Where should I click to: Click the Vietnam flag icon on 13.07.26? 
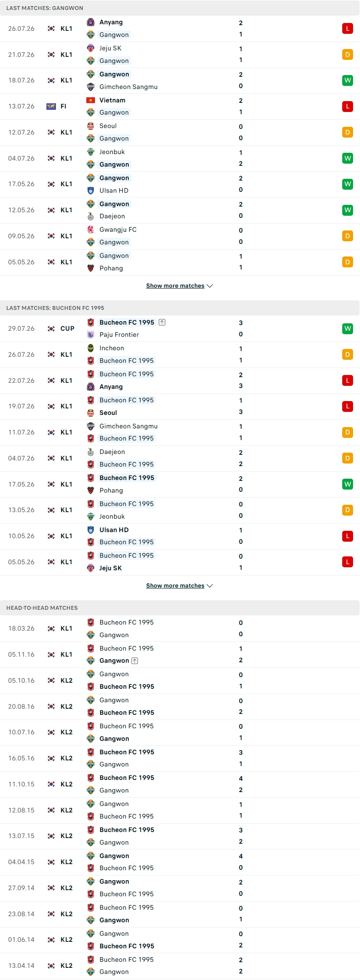91,100
